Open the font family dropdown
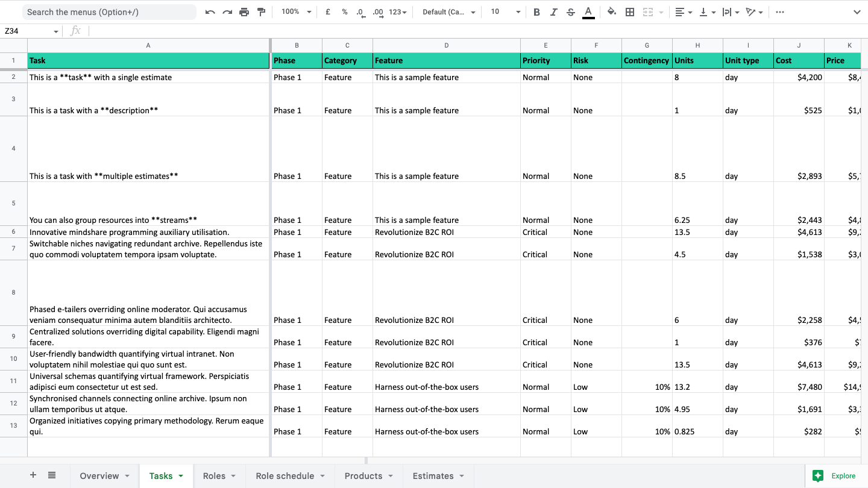The width and height of the screenshot is (868, 488). tap(449, 12)
